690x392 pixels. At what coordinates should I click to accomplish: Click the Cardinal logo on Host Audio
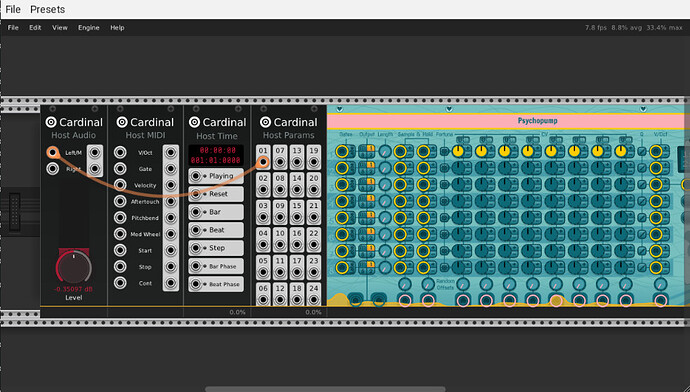point(51,122)
